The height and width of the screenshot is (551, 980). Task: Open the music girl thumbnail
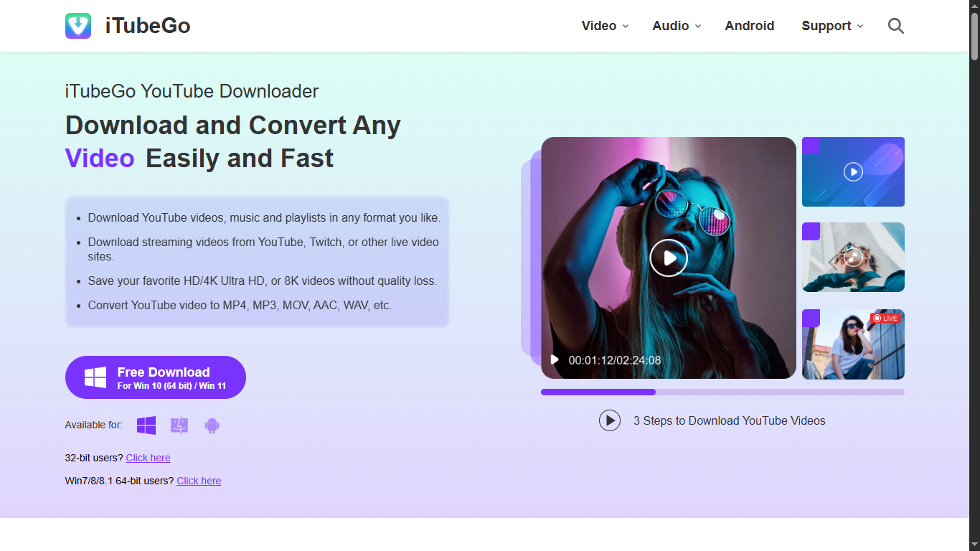pos(853,257)
